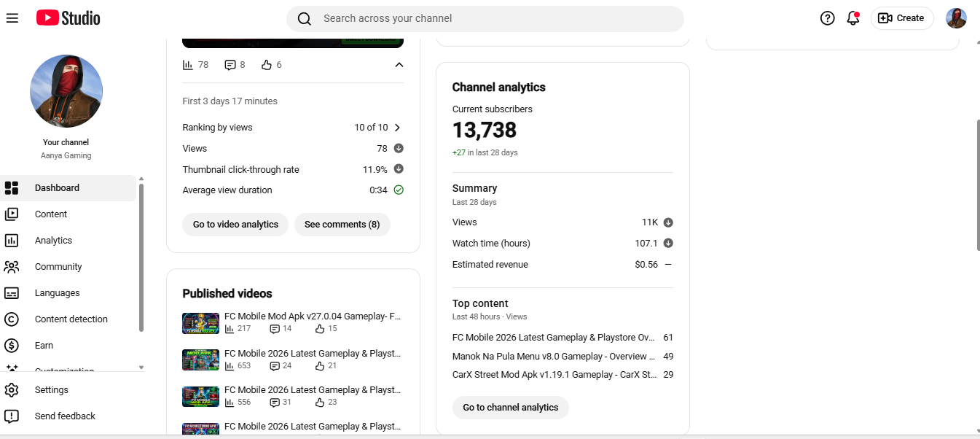Click the FC Mobile Mod Apk v27.0.04 thumbnail
This screenshot has width=980, height=439.
[x=200, y=323]
